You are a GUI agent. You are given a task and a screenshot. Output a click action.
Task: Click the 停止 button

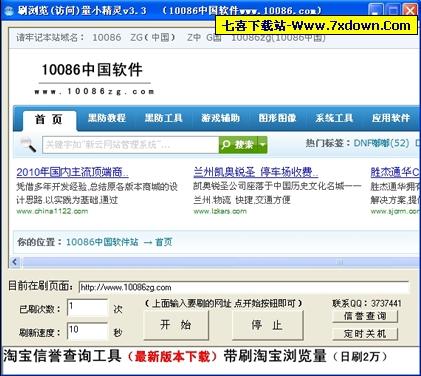click(x=267, y=325)
